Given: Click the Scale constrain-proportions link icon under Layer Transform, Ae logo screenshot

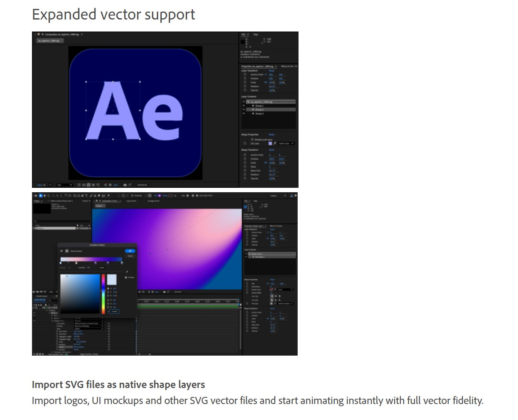Looking at the screenshot, I should click(x=266, y=83).
